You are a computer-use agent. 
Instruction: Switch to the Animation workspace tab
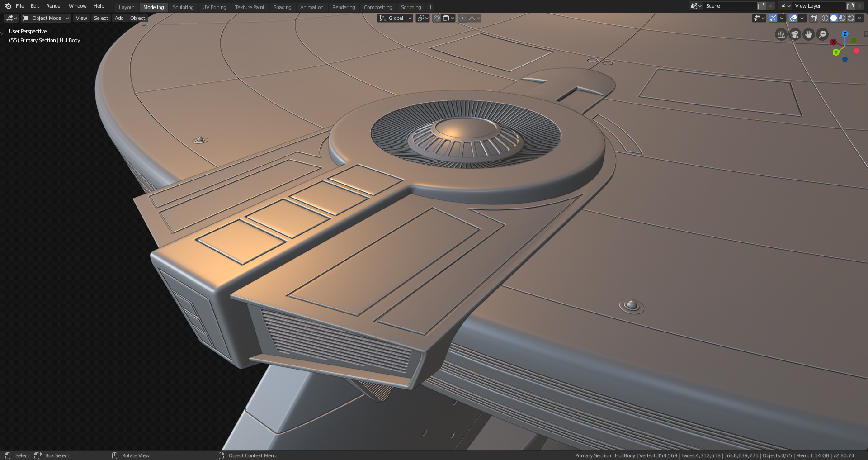(311, 7)
